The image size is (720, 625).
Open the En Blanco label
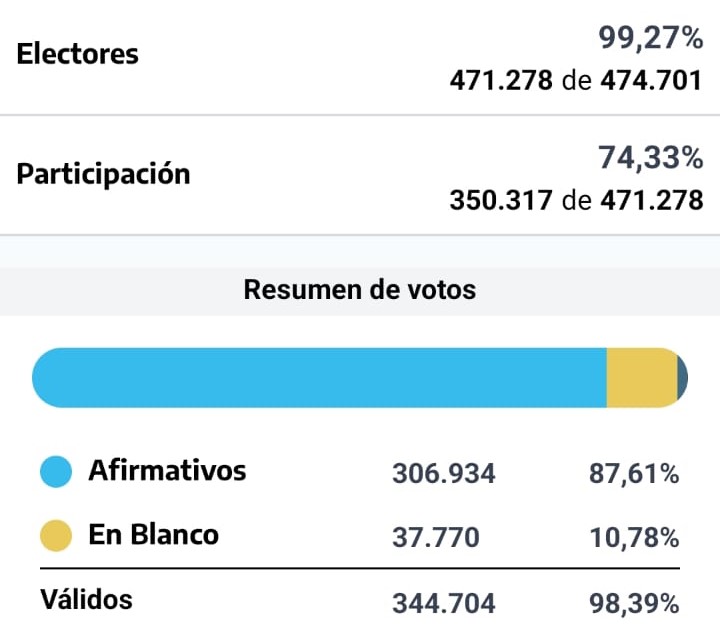click(x=153, y=535)
